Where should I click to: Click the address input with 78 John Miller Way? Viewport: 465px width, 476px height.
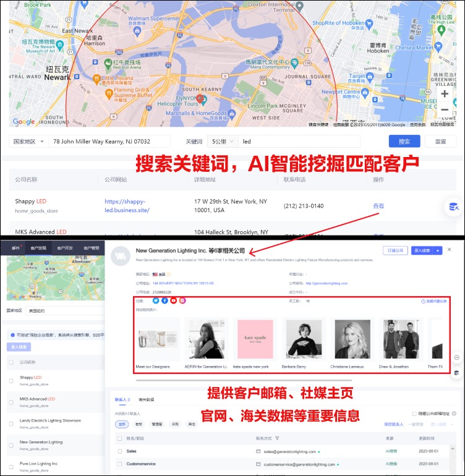109,142
